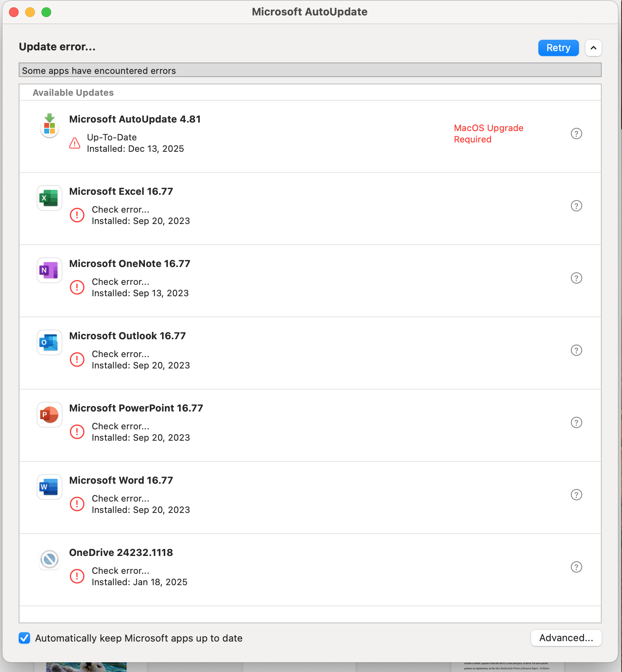622x672 pixels.
Task: Click the Microsoft AutoUpdate app icon
Action: coord(50,126)
